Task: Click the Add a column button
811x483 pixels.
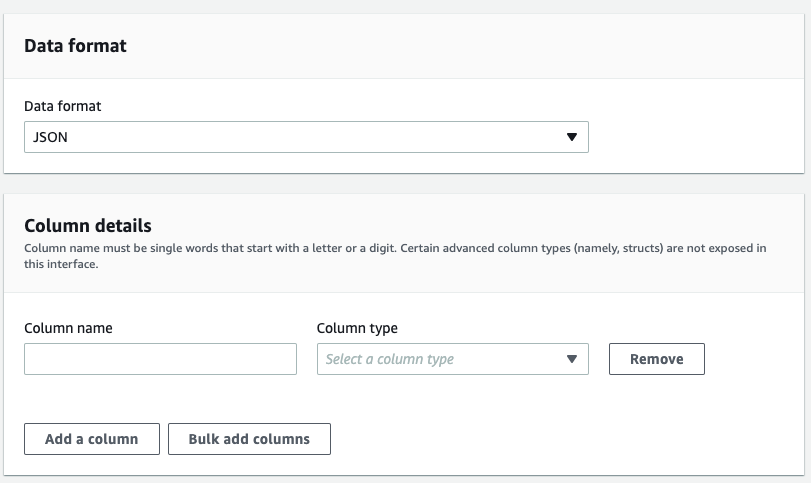Action: click(91, 439)
